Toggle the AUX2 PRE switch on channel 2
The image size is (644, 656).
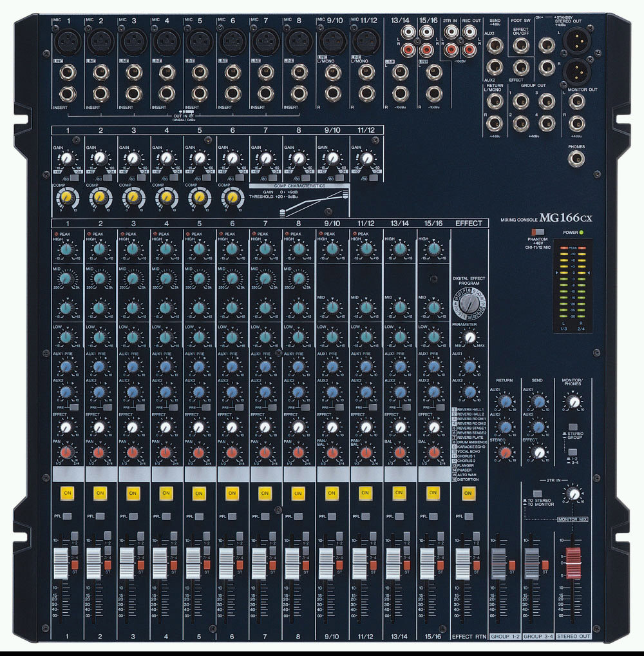[x=108, y=407]
